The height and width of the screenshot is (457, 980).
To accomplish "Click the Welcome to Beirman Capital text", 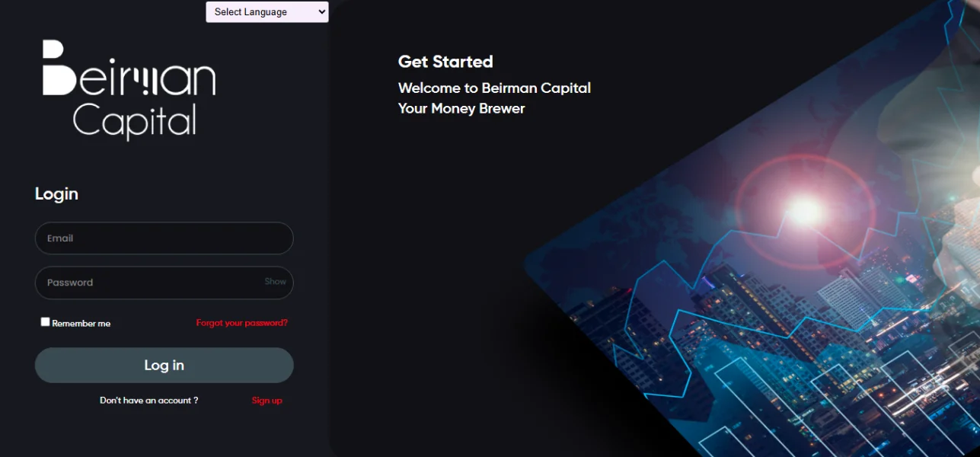I will [494, 88].
